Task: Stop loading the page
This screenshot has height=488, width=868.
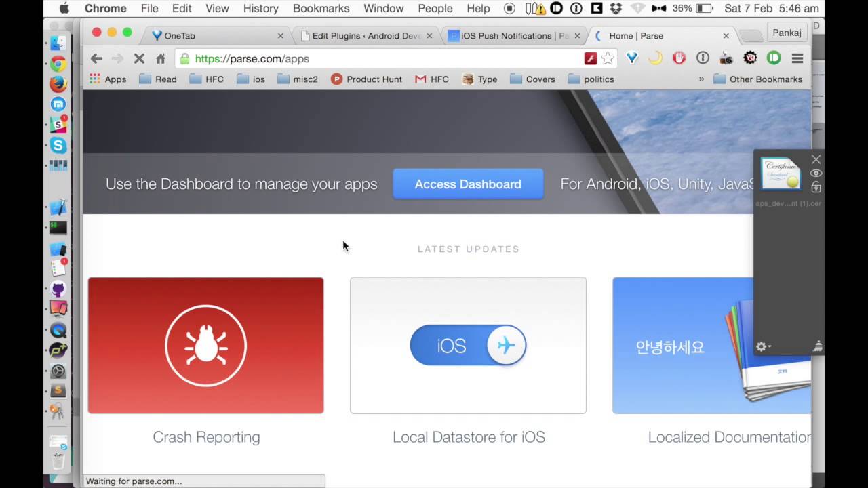Action: point(139,59)
